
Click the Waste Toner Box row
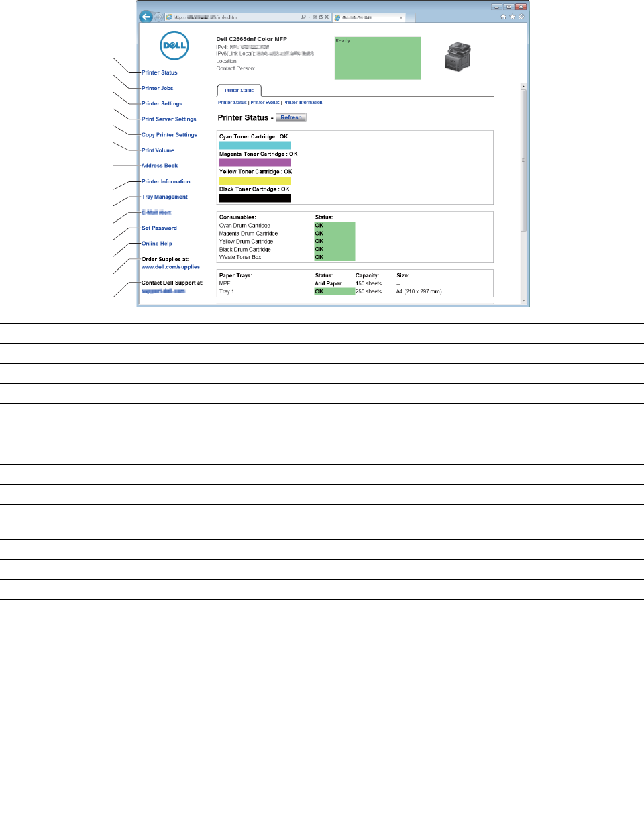[x=287, y=257]
